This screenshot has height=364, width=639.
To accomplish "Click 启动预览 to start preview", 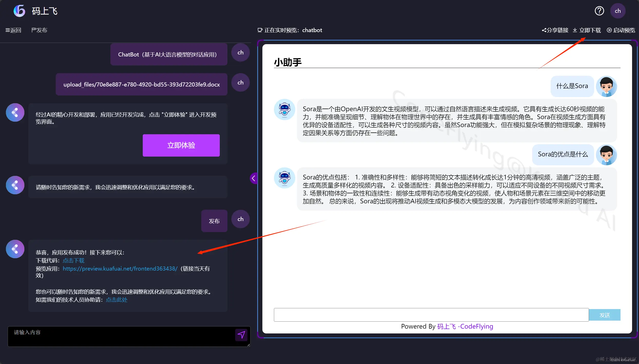I will (621, 30).
